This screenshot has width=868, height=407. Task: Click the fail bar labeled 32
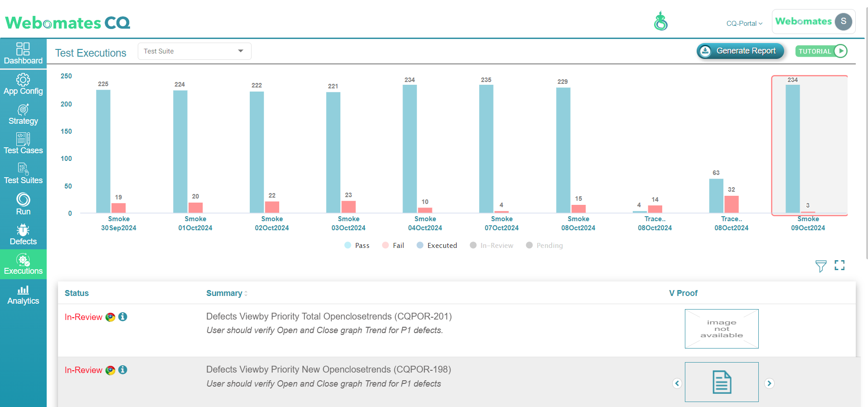tap(732, 204)
